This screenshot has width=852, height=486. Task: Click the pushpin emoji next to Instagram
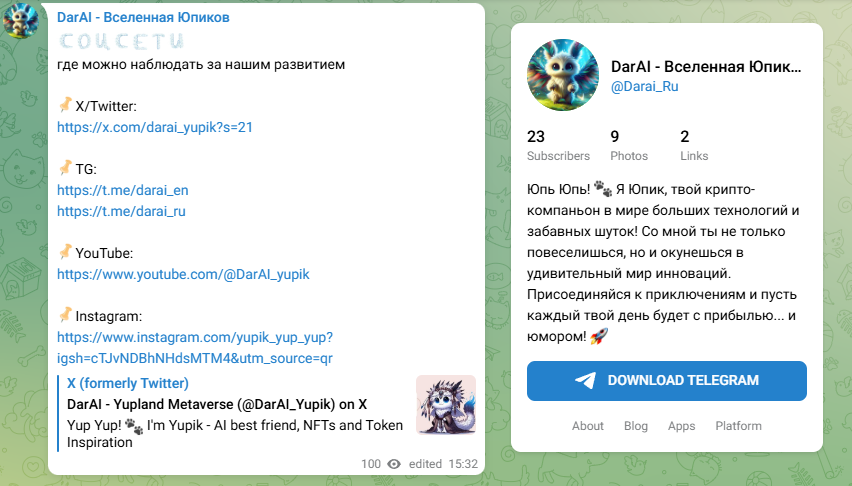[65, 315]
